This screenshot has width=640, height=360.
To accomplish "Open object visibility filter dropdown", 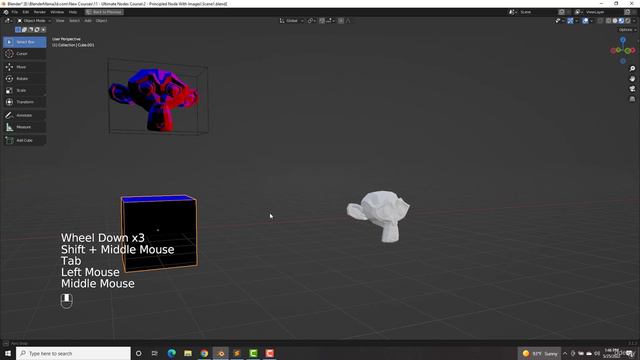I will click(x=559, y=21).
